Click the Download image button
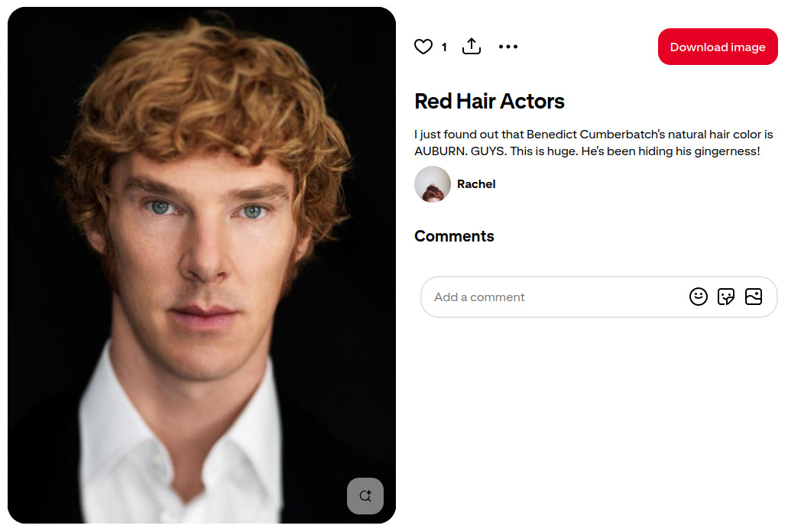 pos(718,47)
